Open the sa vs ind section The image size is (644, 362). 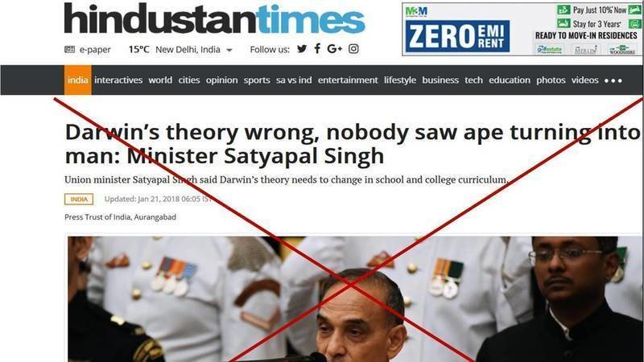click(x=294, y=80)
